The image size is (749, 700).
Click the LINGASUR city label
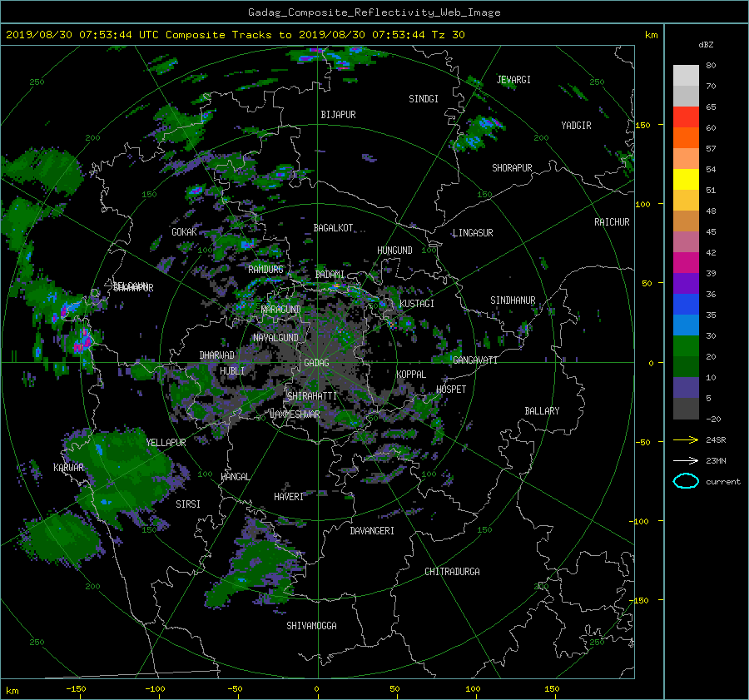[x=473, y=233]
